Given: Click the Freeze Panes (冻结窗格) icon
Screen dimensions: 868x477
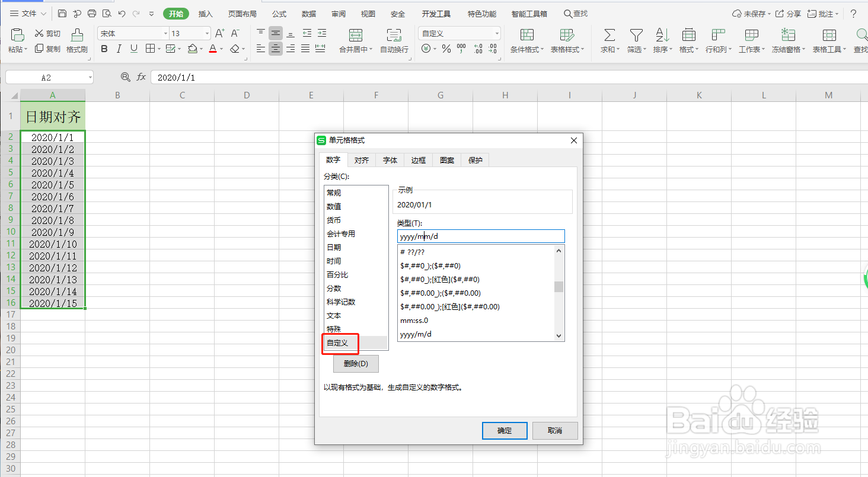Looking at the screenshot, I should pyautogui.click(x=788, y=35).
